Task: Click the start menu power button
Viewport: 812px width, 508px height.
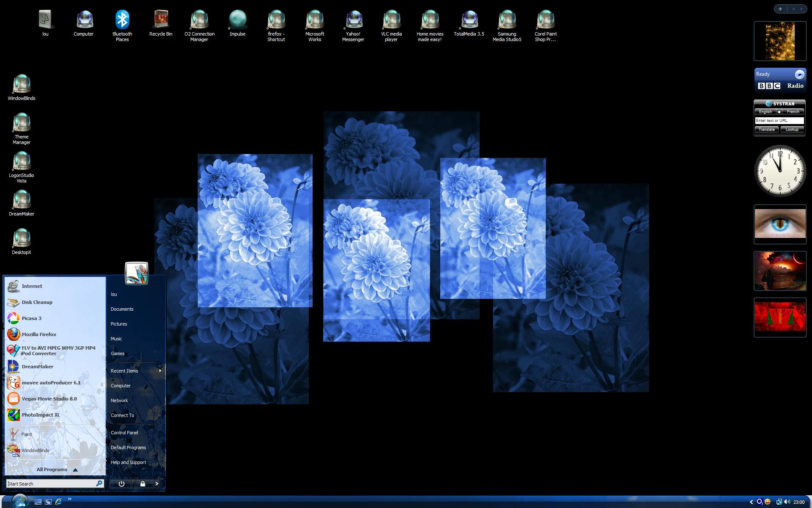Action: pos(121,483)
